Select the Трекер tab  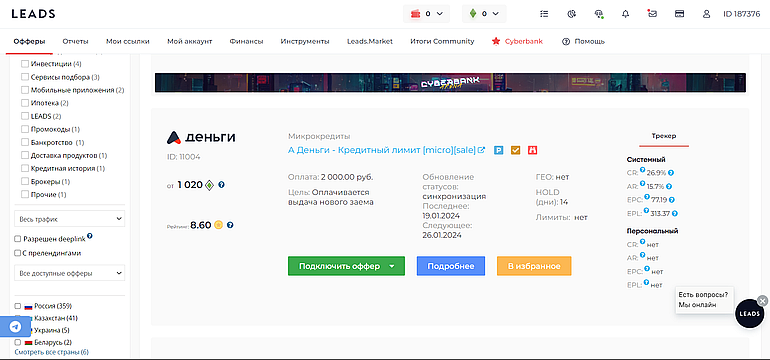(x=664, y=136)
